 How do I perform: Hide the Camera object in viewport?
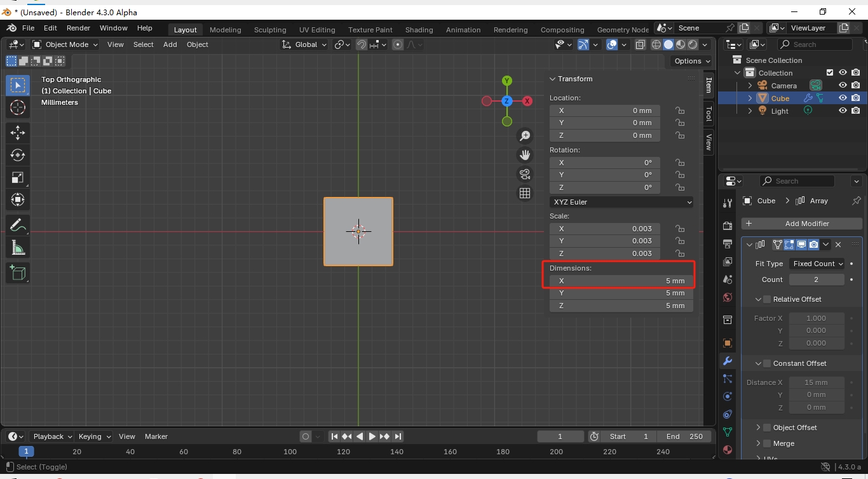coord(843,86)
